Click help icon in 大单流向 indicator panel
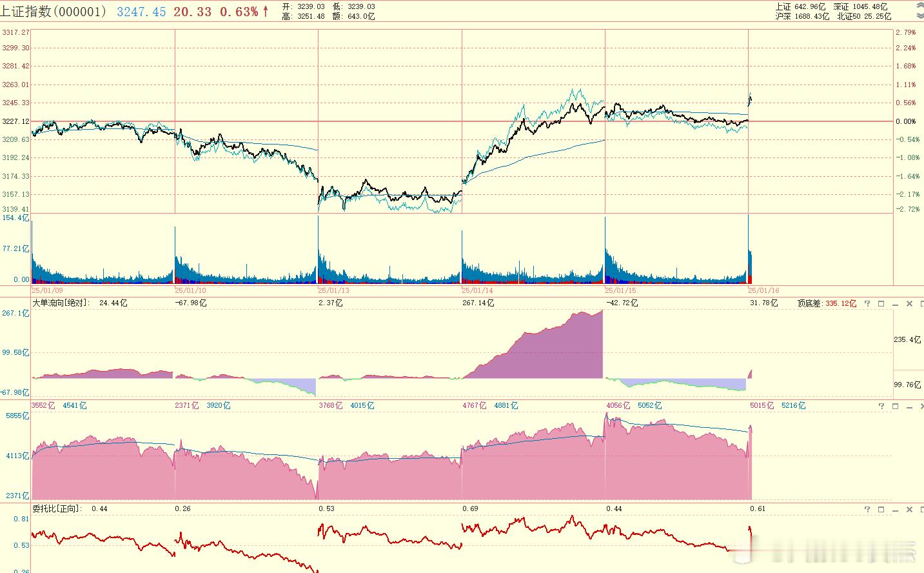This screenshot has height=573, width=924. [867, 303]
